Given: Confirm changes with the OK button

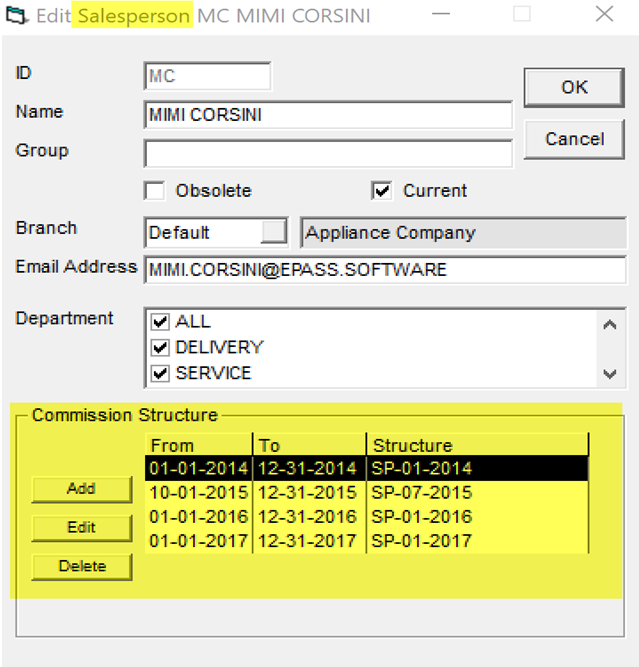Looking at the screenshot, I should coord(574,87).
